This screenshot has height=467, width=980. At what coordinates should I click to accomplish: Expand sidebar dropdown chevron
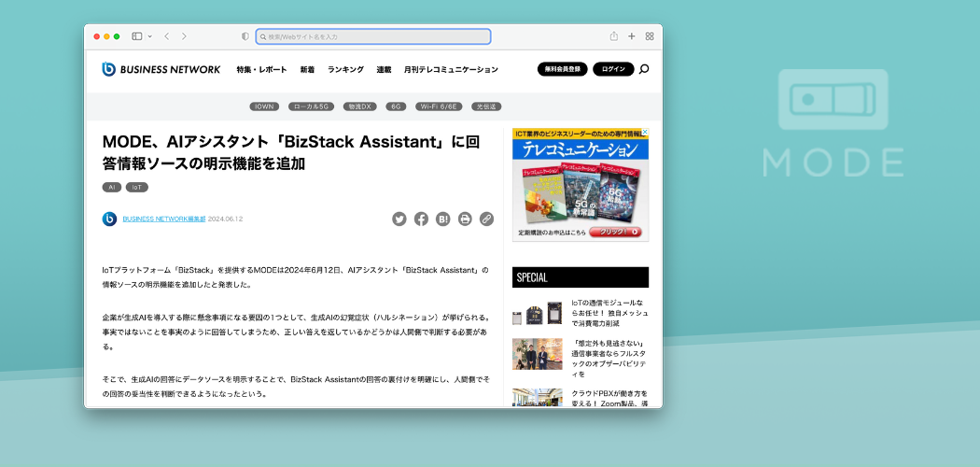tap(149, 36)
